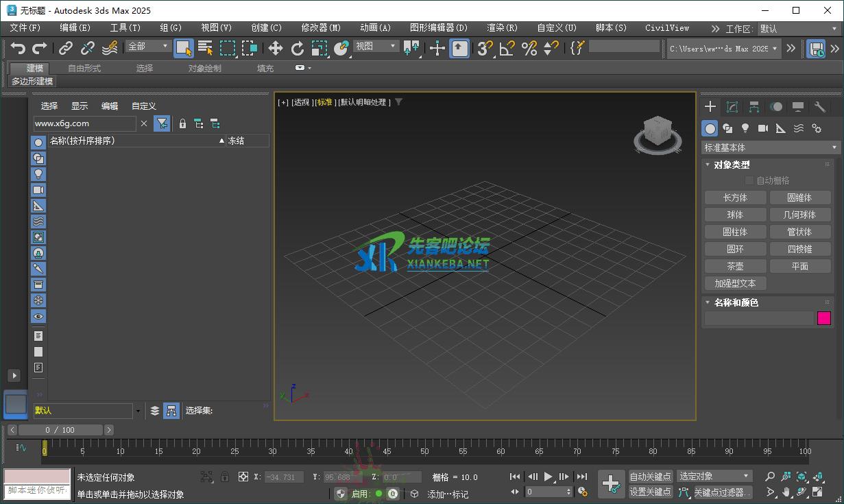Click the Unlink Selection icon
This screenshot has height=504, width=844.
tap(88, 48)
